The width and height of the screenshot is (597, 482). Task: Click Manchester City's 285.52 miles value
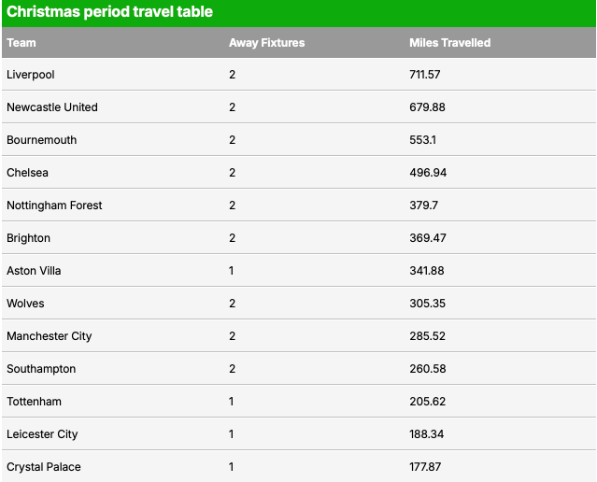pyautogui.click(x=427, y=336)
